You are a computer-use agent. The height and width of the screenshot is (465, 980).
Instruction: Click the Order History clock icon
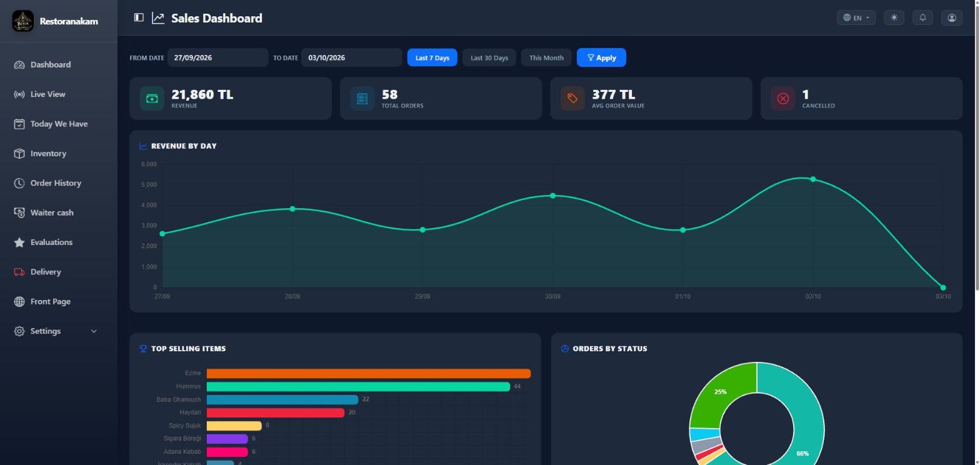19,183
